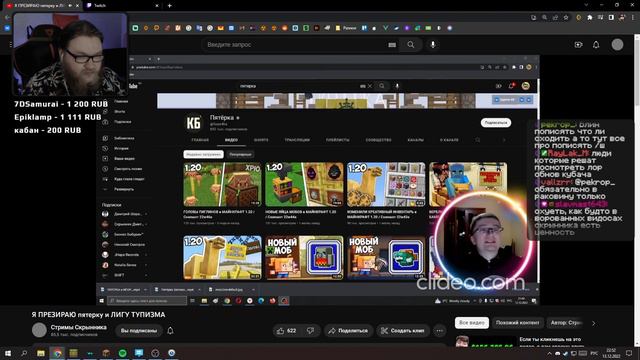Screen dimensions: 640x360
Task: Open the 'ГЛАВНАЯ' tab on Пятёрка channel
Action: click(x=200, y=140)
